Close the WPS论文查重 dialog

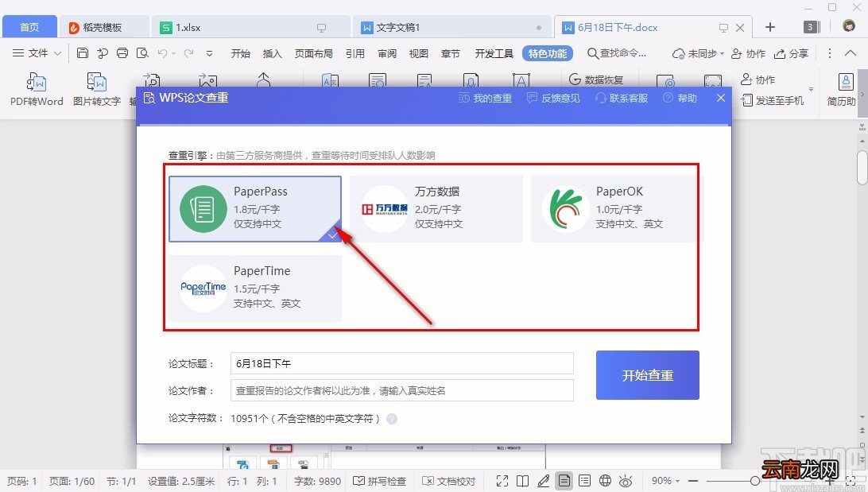pos(721,98)
